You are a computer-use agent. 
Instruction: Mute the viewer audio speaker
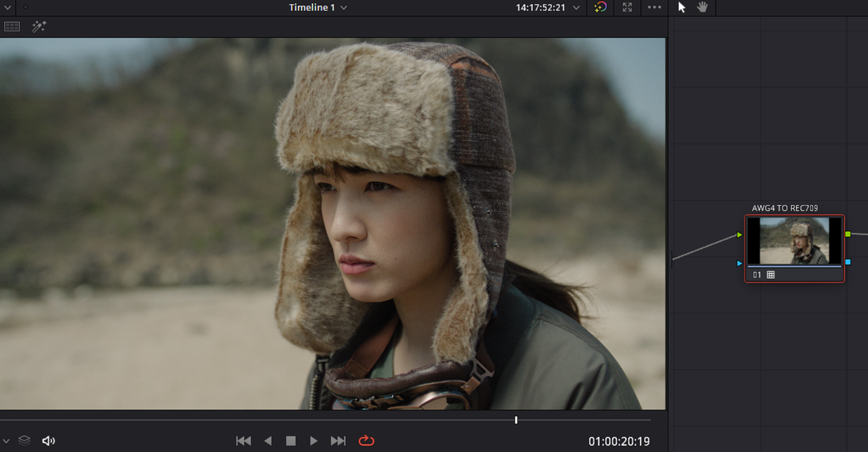pos(48,440)
